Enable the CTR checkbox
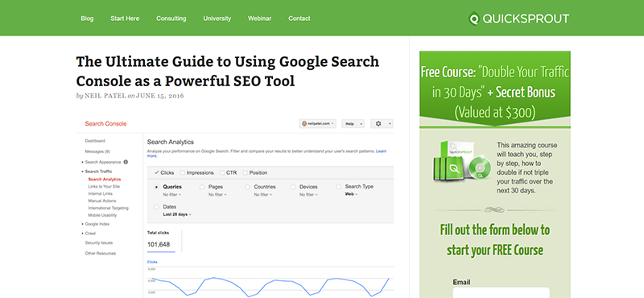This screenshot has height=298, width=644. tap(222, 172)
